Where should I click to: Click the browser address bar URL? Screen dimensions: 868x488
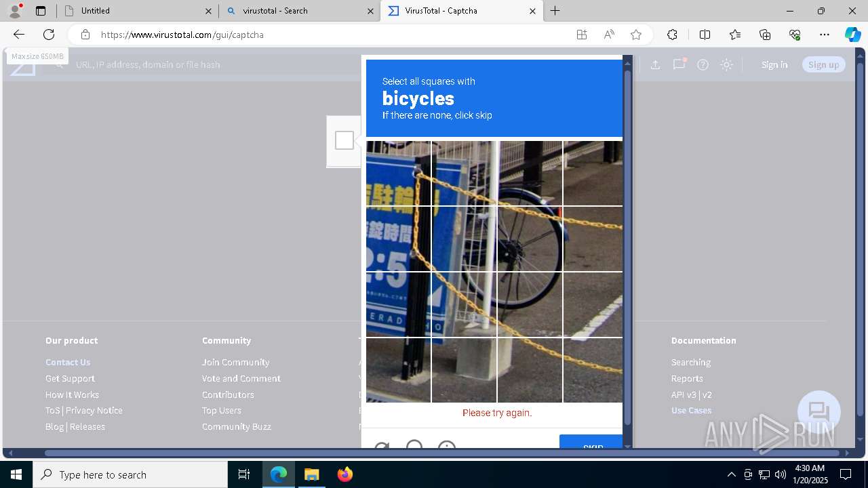tap(182, 35)
